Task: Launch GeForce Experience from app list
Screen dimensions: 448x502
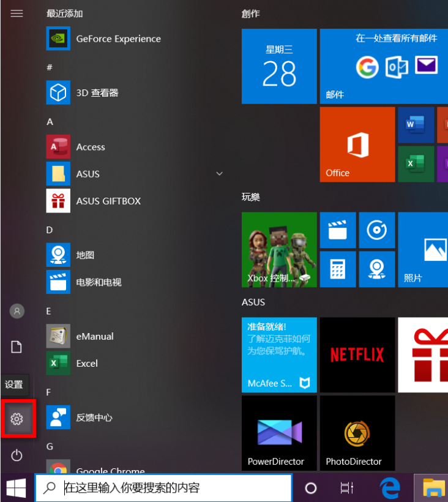Action: (118, 39)
